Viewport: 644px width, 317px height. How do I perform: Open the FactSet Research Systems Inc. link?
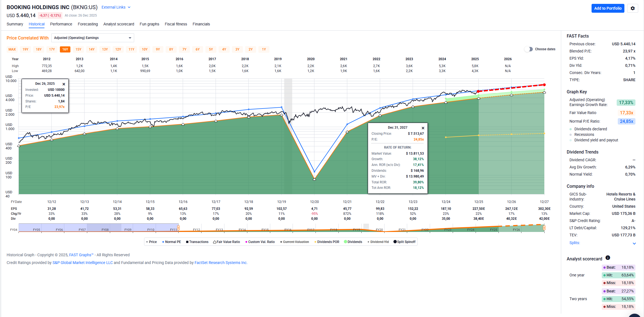tap(221, 263)
